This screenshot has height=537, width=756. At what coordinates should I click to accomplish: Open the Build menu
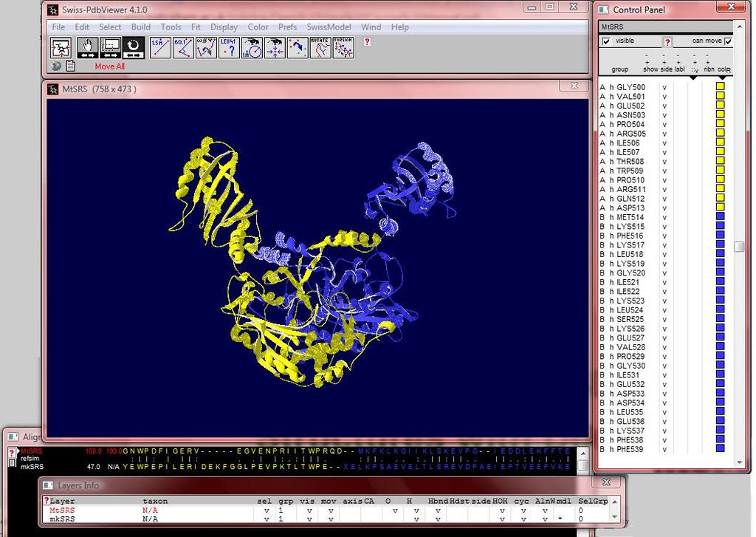click(141, 27)
